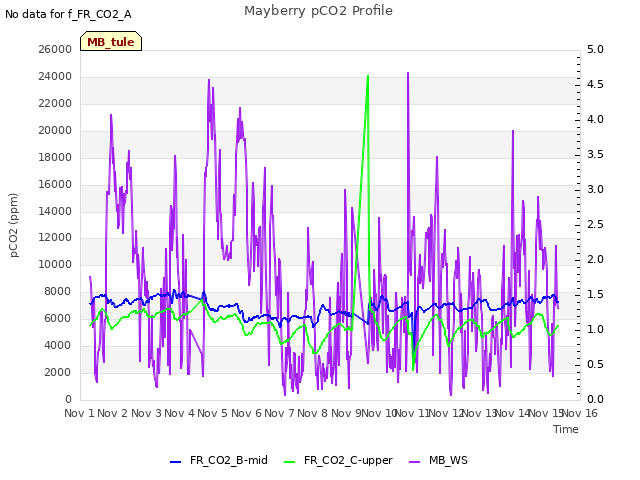Click the Time axis label
Viewport: 640px width, 480px height.
pyautogui.click(x=566, y=429)
